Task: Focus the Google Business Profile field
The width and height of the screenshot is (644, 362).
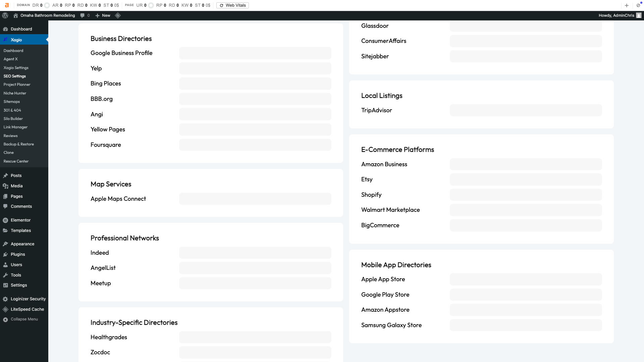Action: 255,53
